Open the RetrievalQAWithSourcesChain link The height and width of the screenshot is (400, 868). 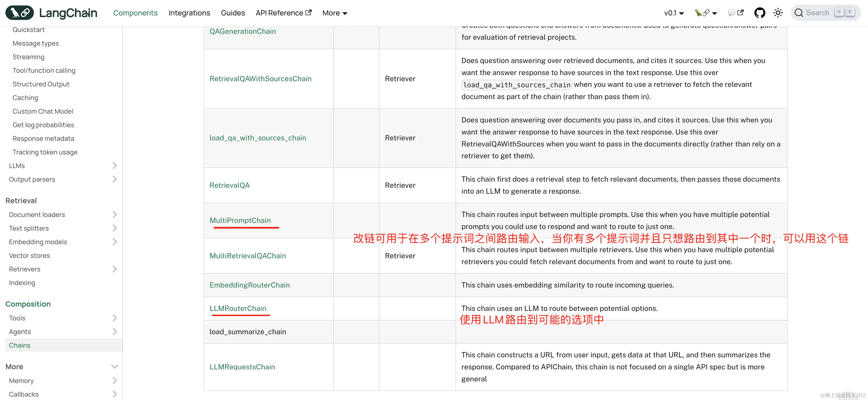[260, 78]
